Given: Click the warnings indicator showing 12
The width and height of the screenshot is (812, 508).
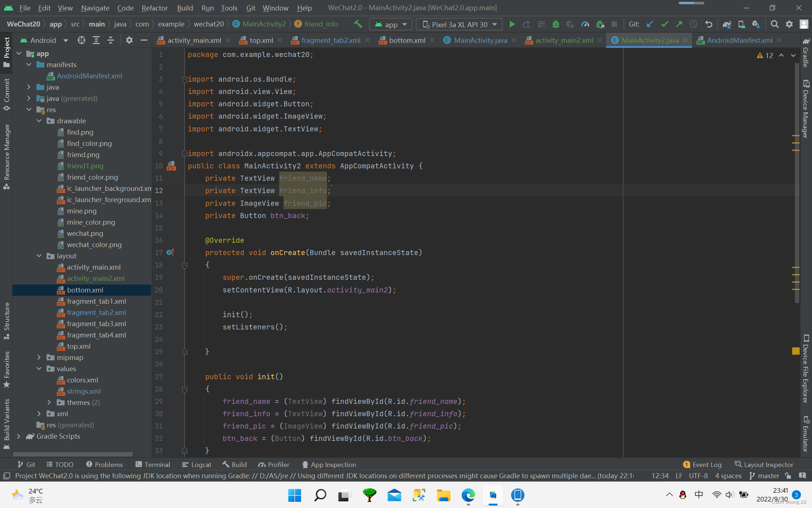Looking at the screenshot, I should (765, 56).
